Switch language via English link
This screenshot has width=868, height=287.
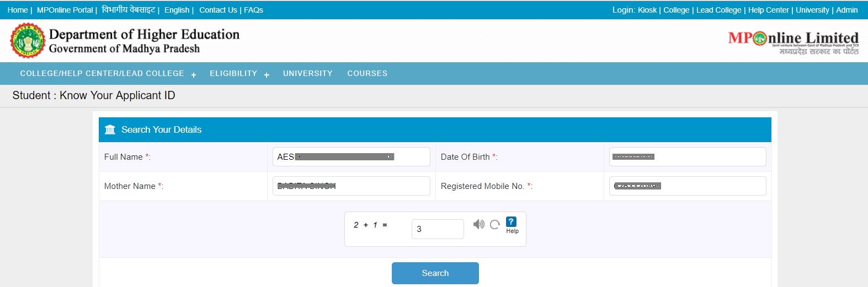(177, 10)
